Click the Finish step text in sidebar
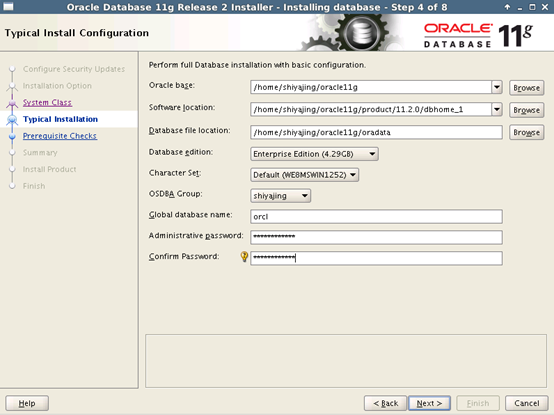 click(x=34, y=186)
